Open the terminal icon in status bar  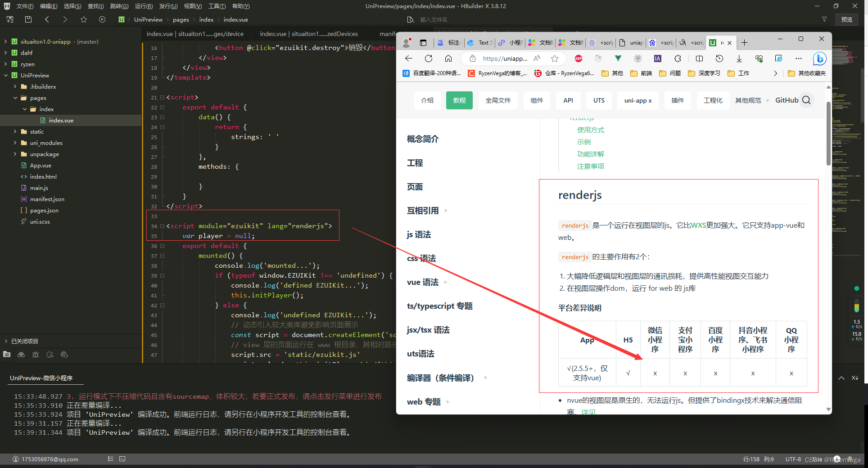(122, 459)
